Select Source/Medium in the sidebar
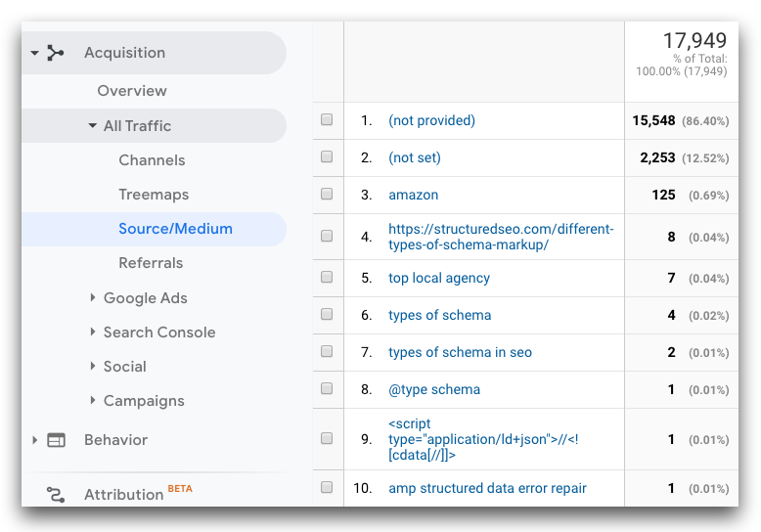Viewport: 761px width, 532px height. click(x=175, y=229)
